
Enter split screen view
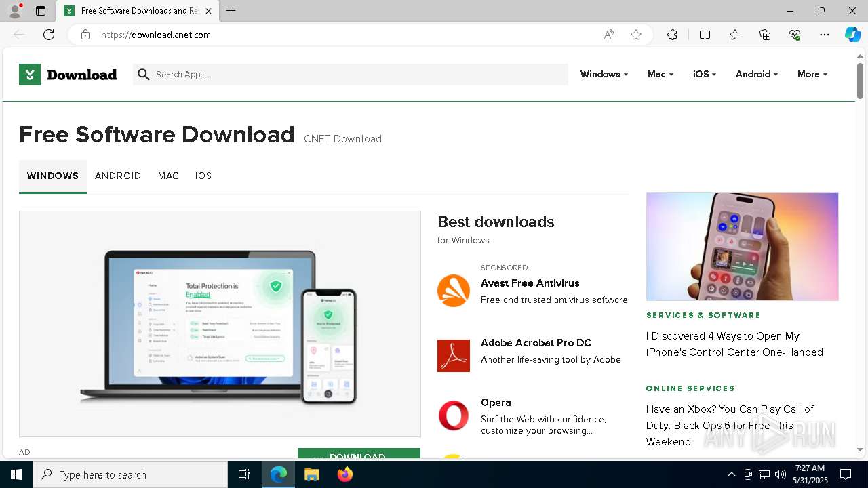[x=705, y=35]
